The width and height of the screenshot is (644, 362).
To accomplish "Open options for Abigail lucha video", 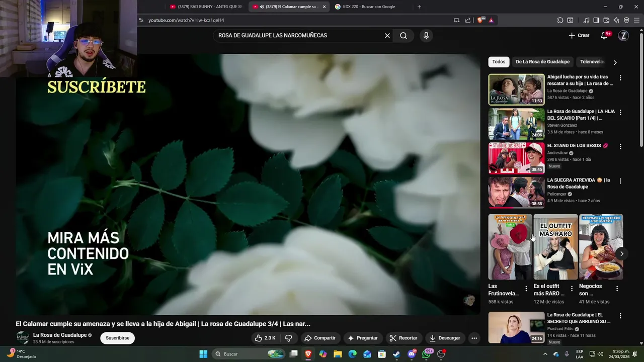I will (x=620, y=78).
